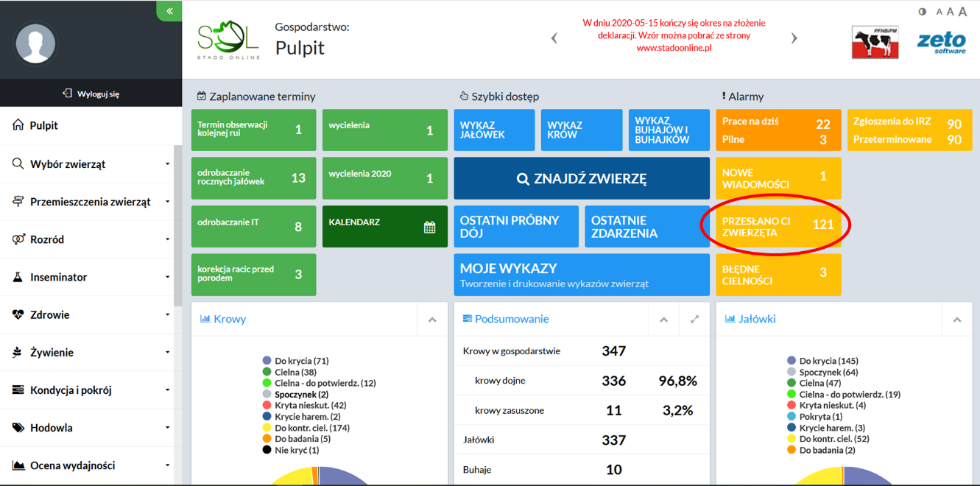Open the KALENDARZ tile

point(385,227)
